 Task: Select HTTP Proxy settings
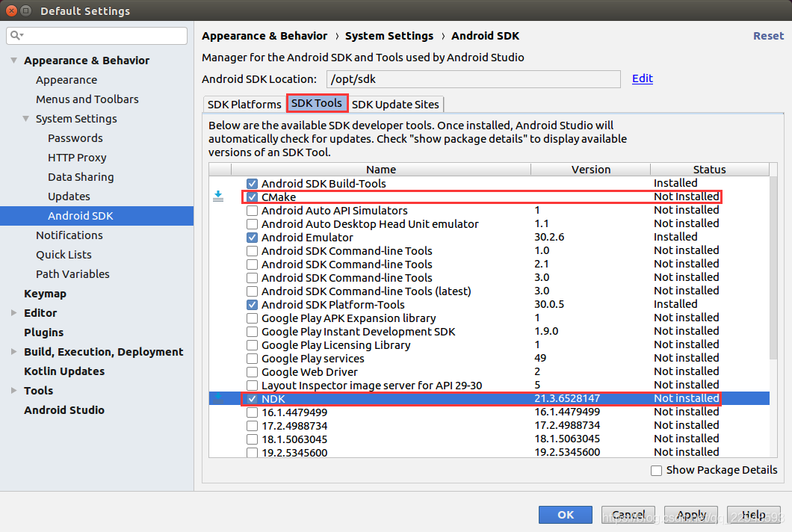coord(77,158)
